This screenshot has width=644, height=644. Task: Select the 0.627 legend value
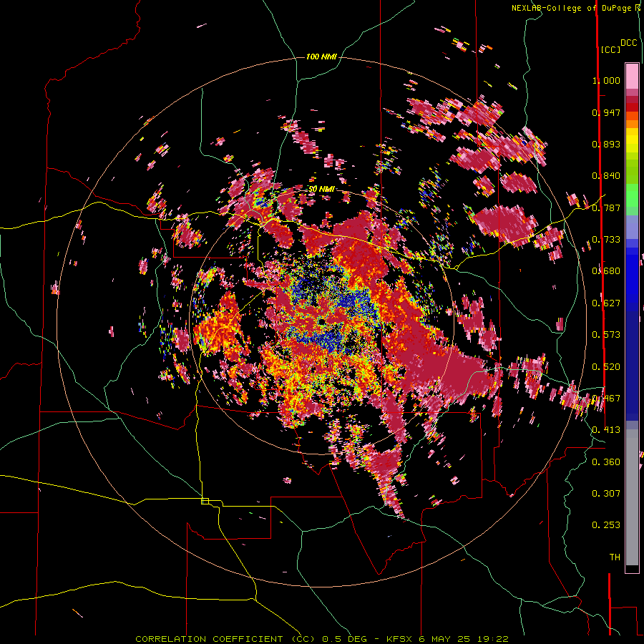pos(606,303)
